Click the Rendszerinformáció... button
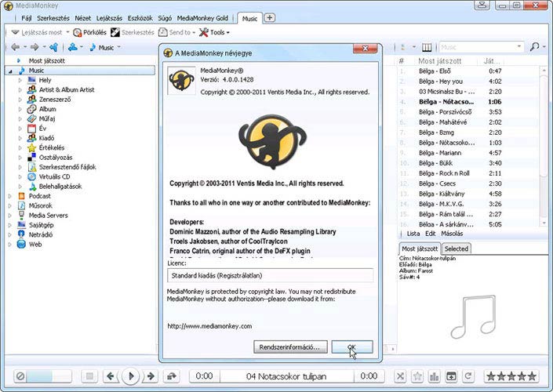 click(290, 347)
